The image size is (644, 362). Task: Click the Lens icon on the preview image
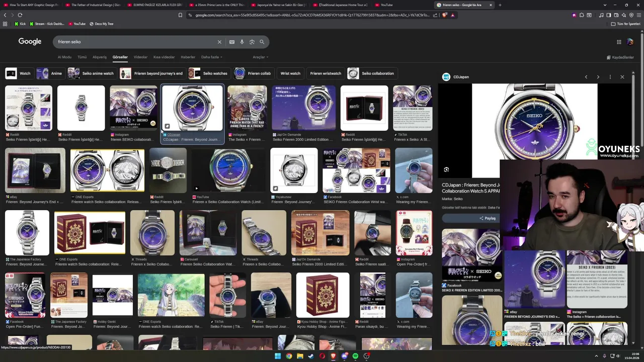click(x=446, y=169)
